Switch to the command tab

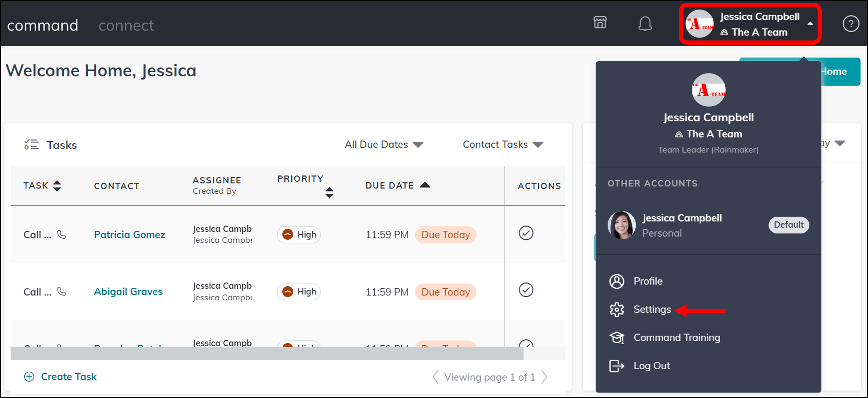pos(43,25)
